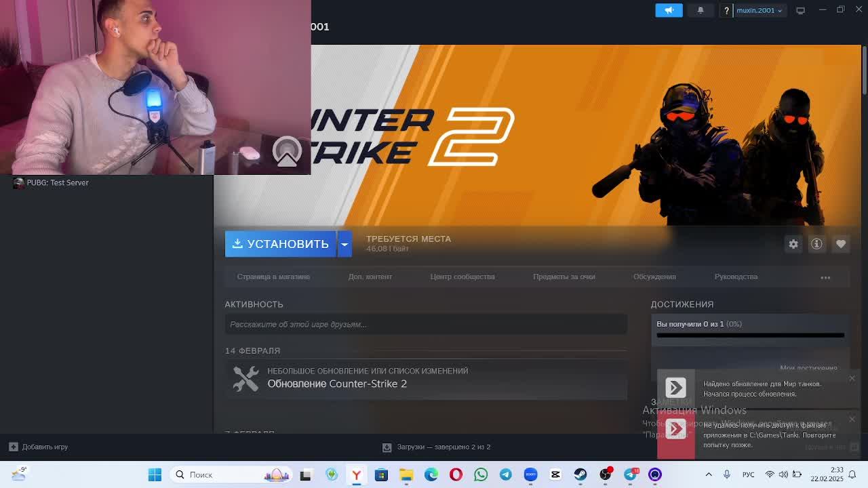
Task: Close the file access error notification
Action: tap(852, 420)
